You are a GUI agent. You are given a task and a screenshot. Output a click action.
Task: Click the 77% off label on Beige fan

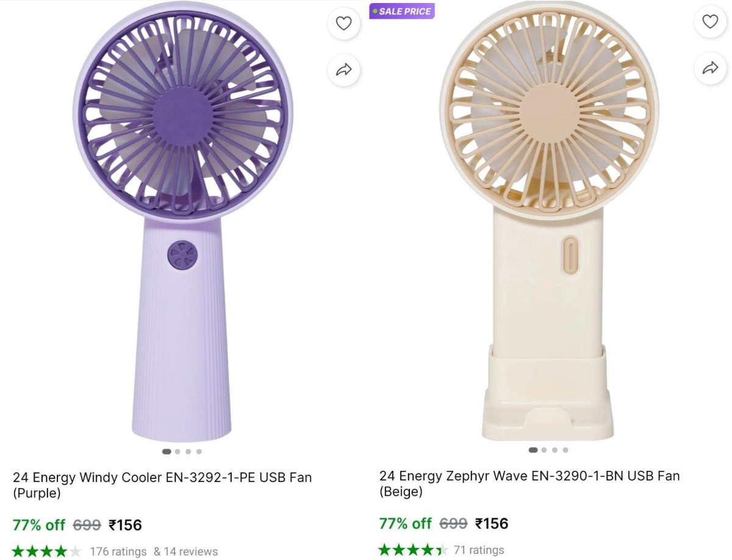[405, 524]
